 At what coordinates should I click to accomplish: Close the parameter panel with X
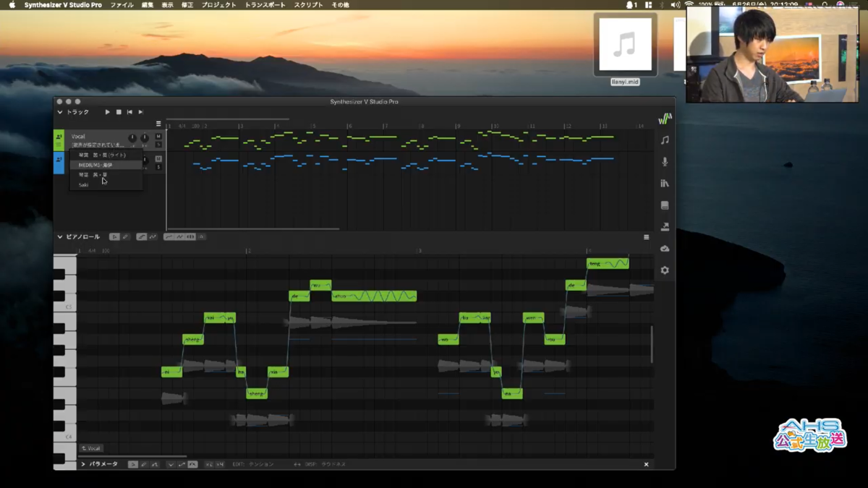tap(646, 464)
